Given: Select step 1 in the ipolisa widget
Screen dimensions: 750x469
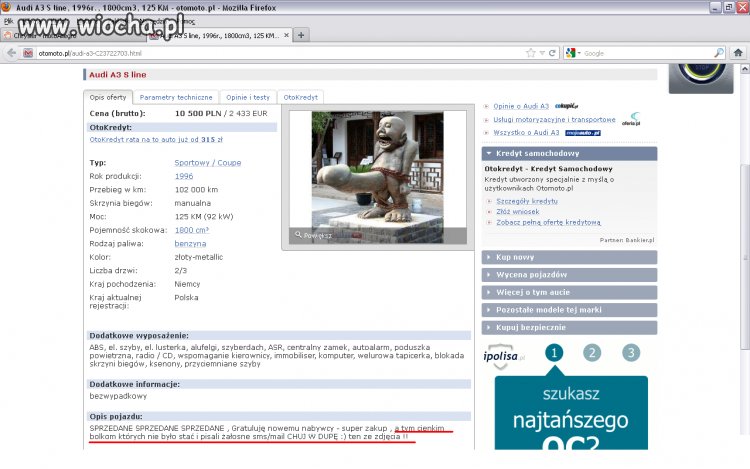Looking at the screenshot, I should click(554, 353).
